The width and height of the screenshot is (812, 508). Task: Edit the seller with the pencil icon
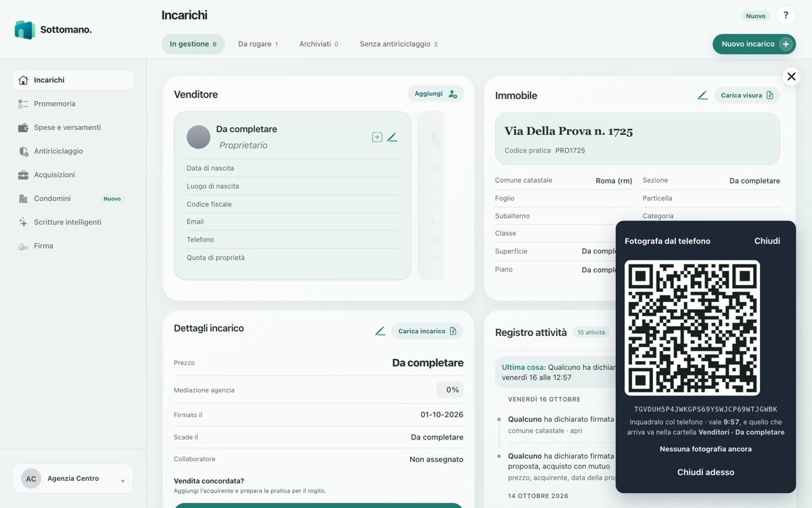pyautogui.click(x=392, y=137)
